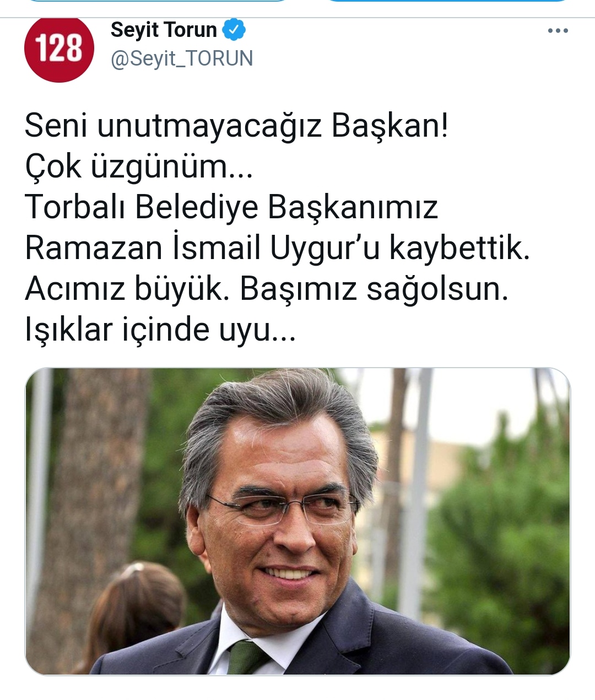This screenshot has width=595, height=700.
Task: Open the three-dot tweet options menu
Action: (558, 31)
